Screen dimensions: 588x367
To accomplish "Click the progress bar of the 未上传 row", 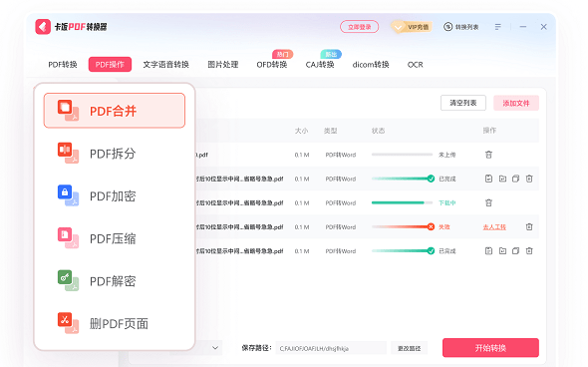I will [402, 155].
